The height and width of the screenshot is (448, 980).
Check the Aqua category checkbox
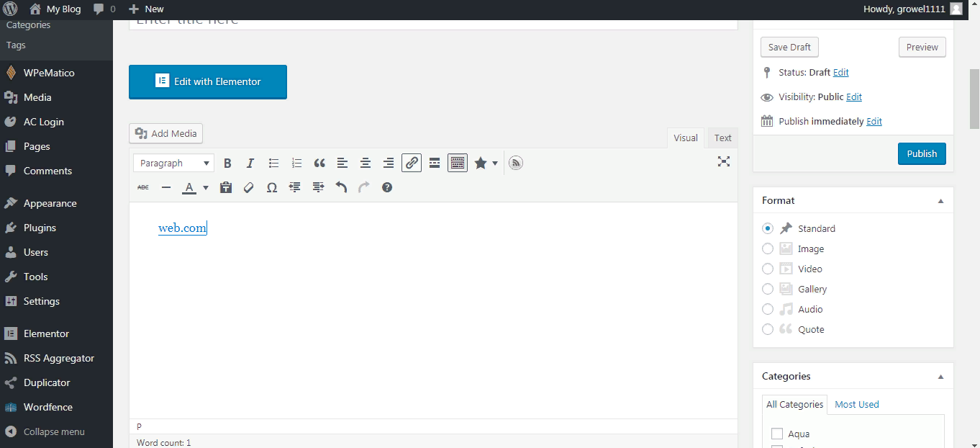(777, 434)
